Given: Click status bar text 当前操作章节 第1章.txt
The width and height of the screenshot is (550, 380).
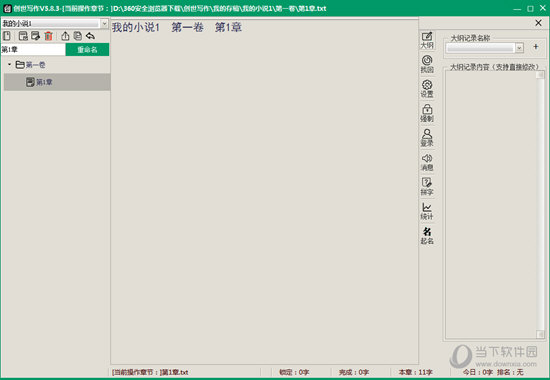Looking at the screenshot, I should 150,372.
